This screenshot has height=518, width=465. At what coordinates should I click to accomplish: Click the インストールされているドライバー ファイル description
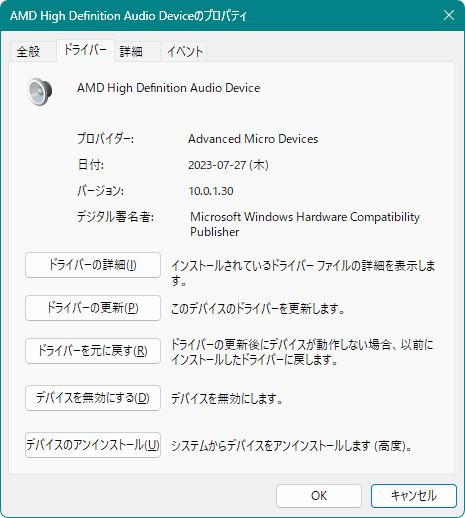(303, 273)
